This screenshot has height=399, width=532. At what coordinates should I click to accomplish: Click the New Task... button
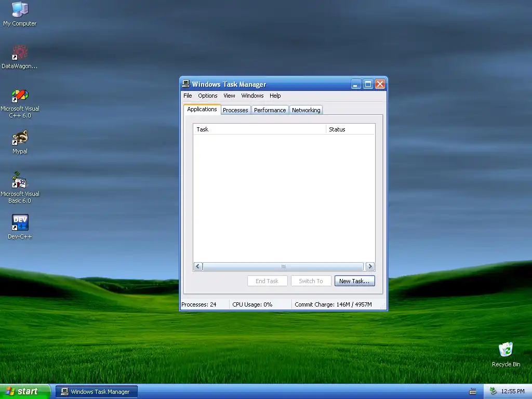[354, 281]
